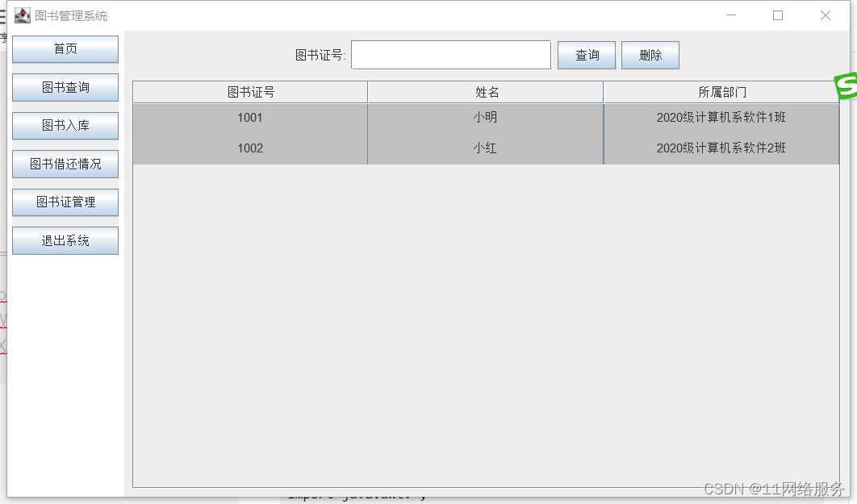Select the cell with card number 1002
This screenshot has width=857, height=504.
pyautogui.click(x=250, y=148)
